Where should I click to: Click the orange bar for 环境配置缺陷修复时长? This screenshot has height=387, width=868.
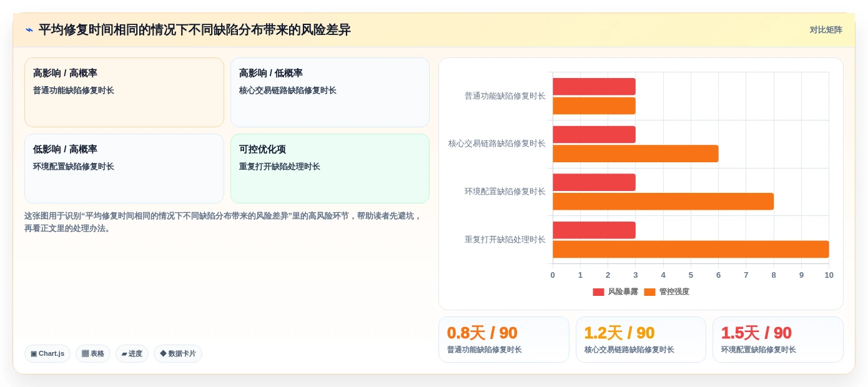(663, 202)
